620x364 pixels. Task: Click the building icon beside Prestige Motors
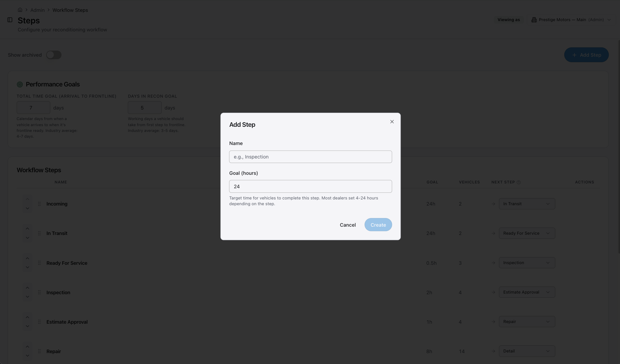[534, 20]
